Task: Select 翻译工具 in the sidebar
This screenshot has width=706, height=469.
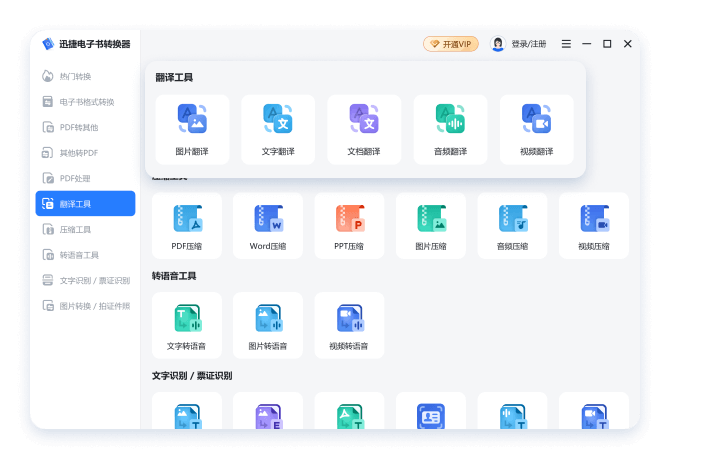Action: (x=86, y=203)
